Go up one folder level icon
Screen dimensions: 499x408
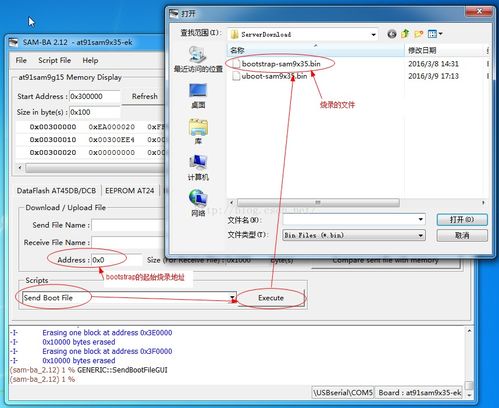tap(405, 34)
